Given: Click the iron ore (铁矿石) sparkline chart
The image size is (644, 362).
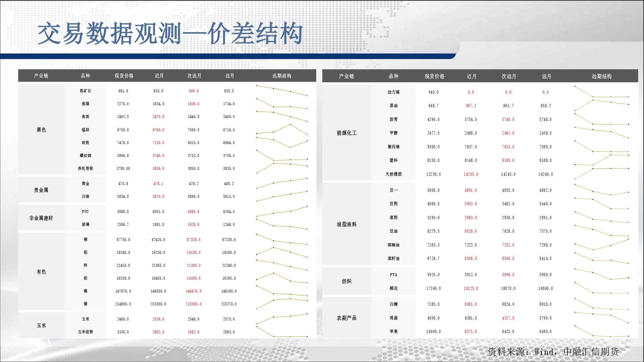Looking at the screenshot, I should pos(282,90).
